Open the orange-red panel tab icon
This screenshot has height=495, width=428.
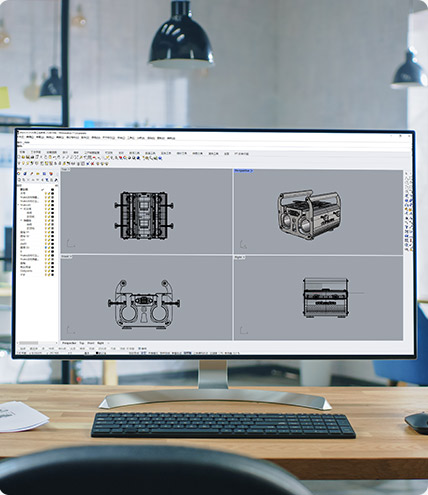coord(51,174)
